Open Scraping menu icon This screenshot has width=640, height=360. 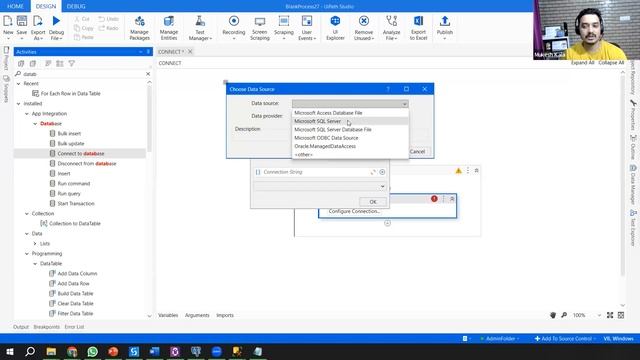tap(284, 21)
